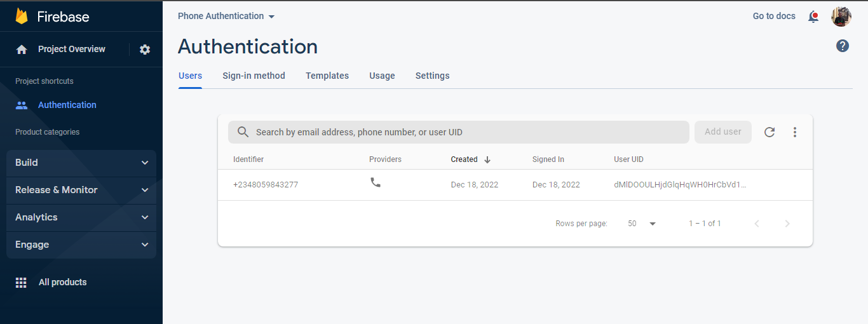
Task: Click the notifications bell icon
Action: click(813, 17)
